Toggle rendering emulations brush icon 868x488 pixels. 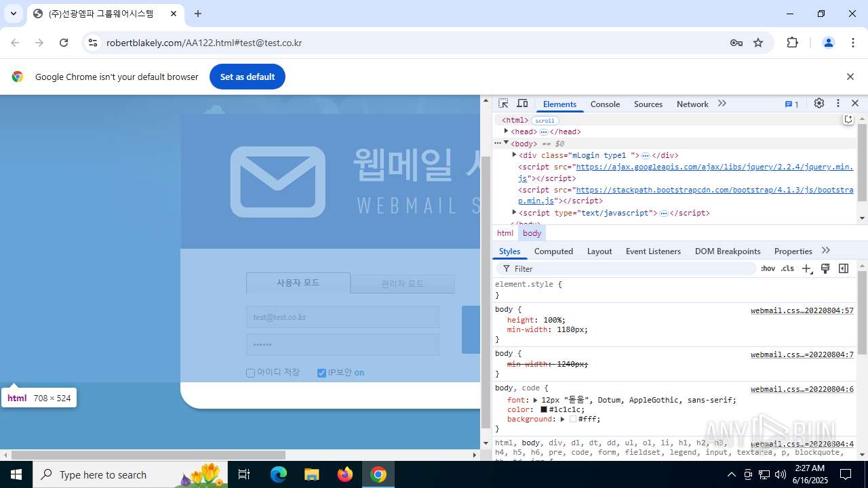825,268
